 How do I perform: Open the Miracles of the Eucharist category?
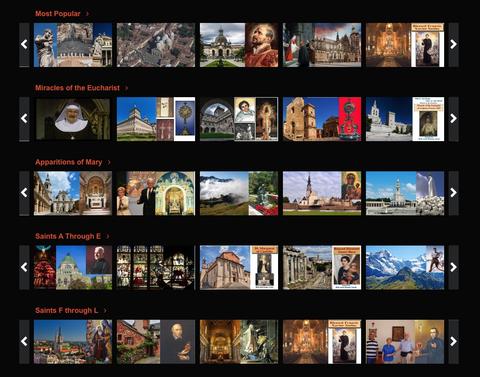[77, 88]
